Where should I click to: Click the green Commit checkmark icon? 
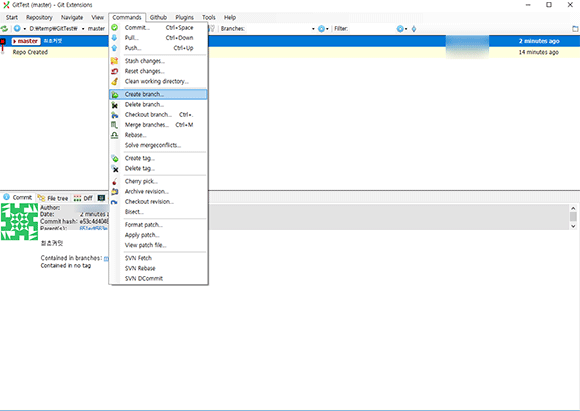tap(115, 27)
